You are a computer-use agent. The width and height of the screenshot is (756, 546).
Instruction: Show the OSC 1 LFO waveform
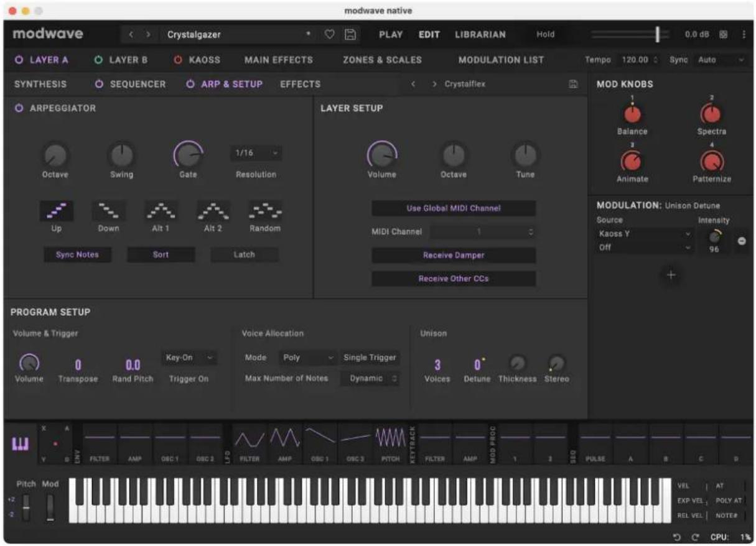point(320,444)
